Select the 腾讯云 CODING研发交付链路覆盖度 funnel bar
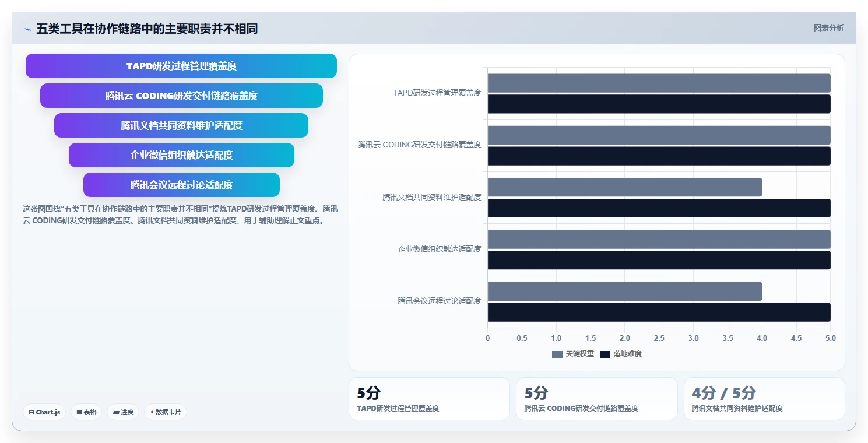This screenshot has width=868, height=443. click(181, 96)
